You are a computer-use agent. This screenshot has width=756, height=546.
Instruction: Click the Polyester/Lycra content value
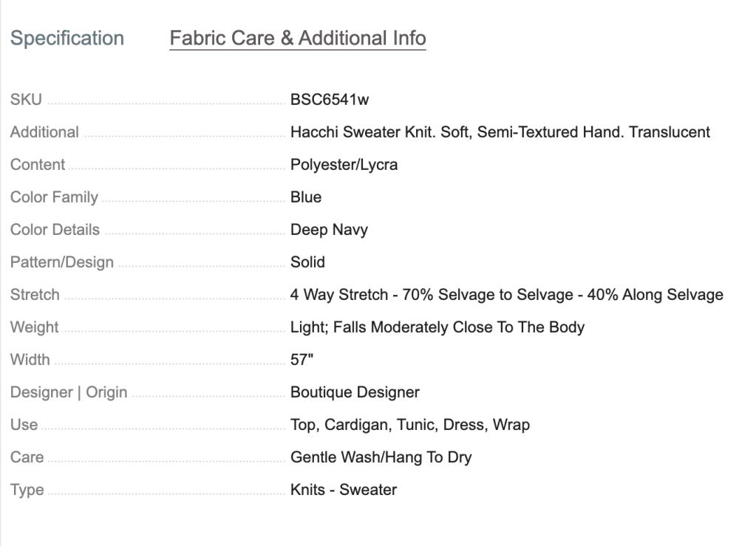[x=344, y=165]
